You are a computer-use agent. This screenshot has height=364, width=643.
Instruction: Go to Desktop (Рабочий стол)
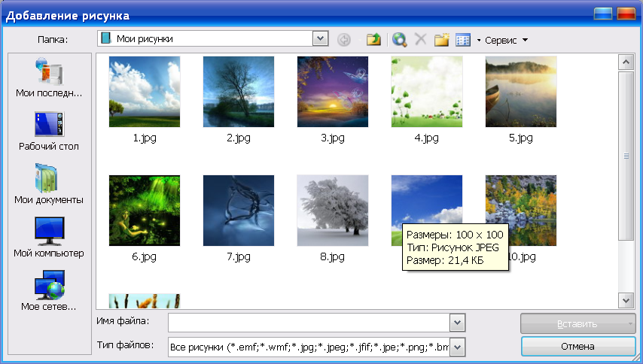[x=49, y=131]
